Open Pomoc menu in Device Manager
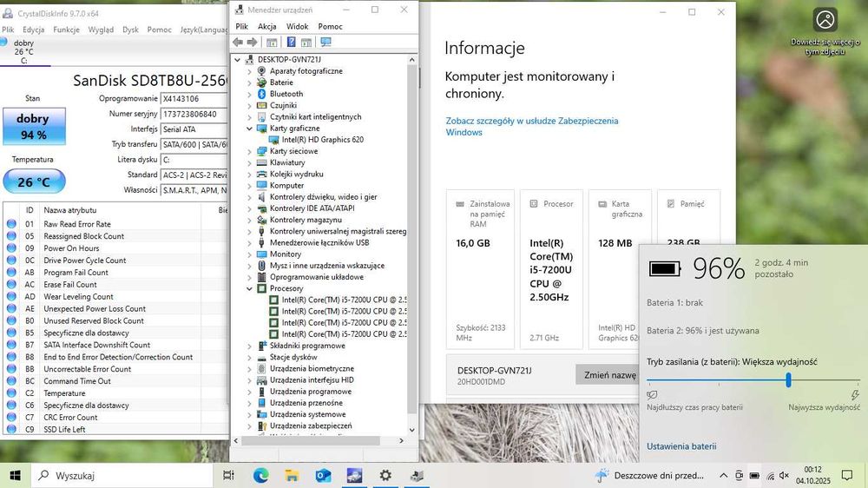Image resolution: width=868 pixels, height=488 pixels. tap(330, 26)
